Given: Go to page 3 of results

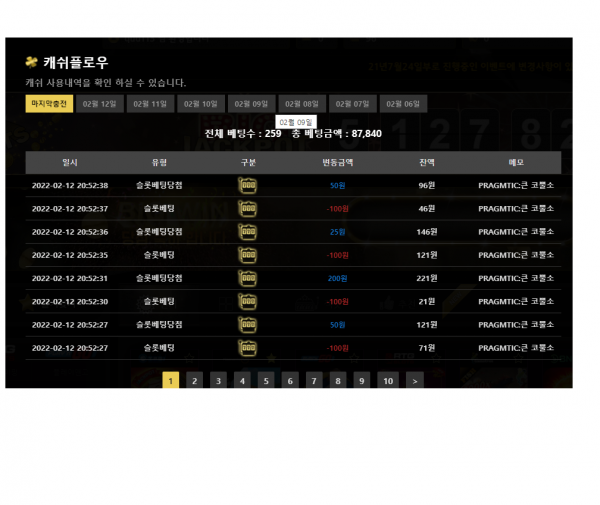Looking at the screenshot, I should point(218,380).
